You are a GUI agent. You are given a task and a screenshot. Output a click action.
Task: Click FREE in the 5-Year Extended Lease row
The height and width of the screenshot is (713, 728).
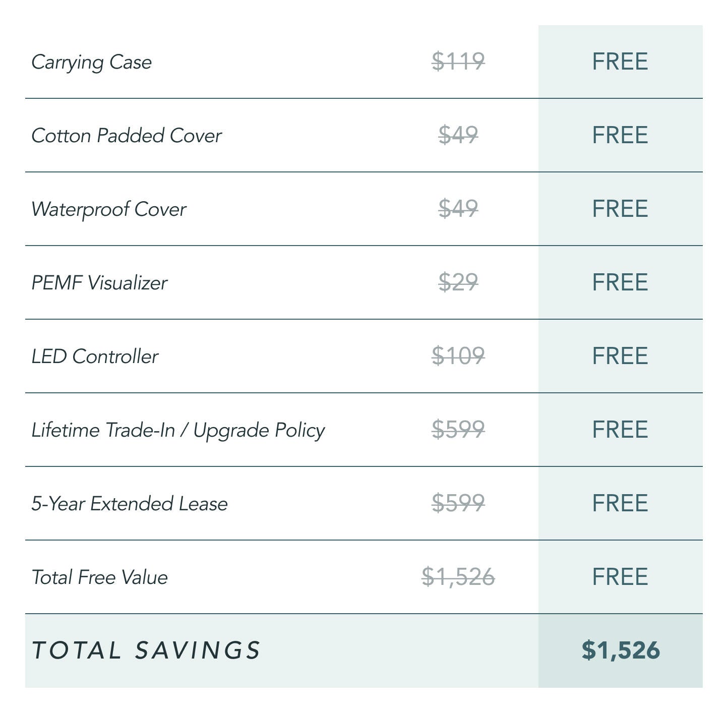(620, 503)
